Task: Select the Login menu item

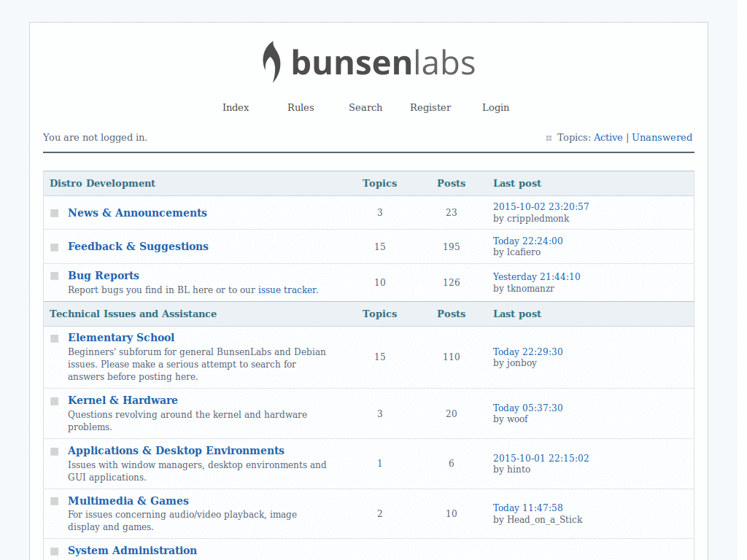Action: click(x=495, y=107)
